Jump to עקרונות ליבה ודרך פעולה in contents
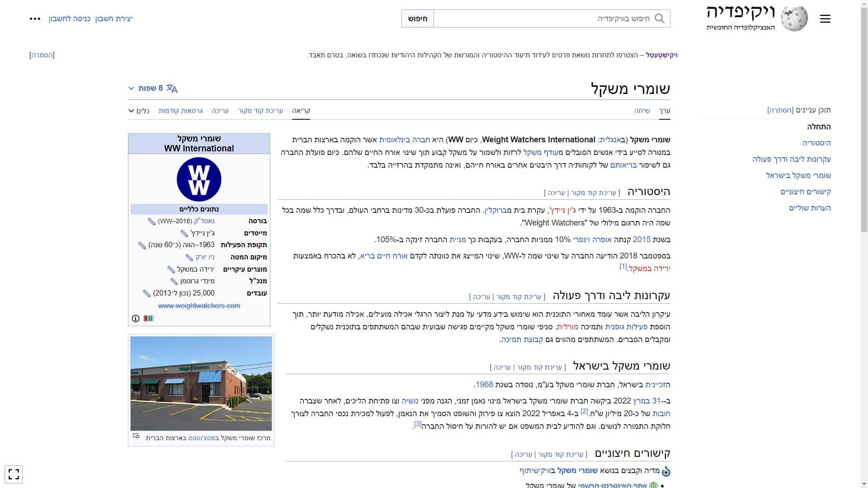Screen dimensions: 868x488 pyautogui.click(x=792, y=159)
